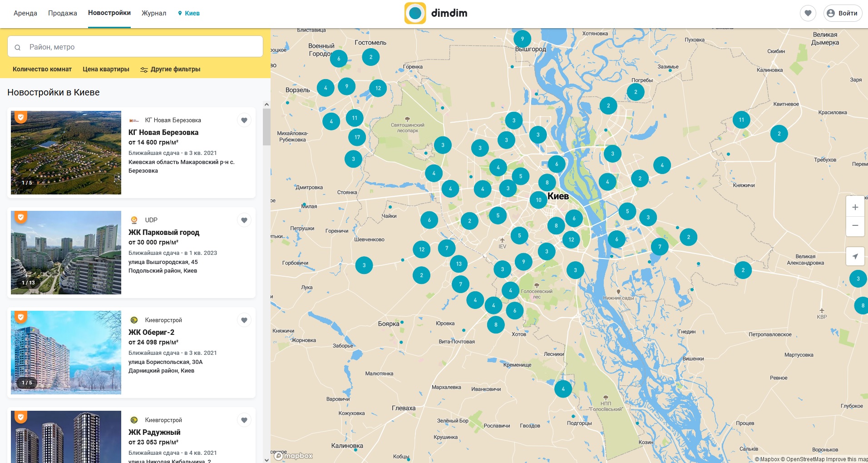Viewport: 868px width, 463px height.
Task: Open the 2 cluster near Погребы
Action: tap(636, 92)
